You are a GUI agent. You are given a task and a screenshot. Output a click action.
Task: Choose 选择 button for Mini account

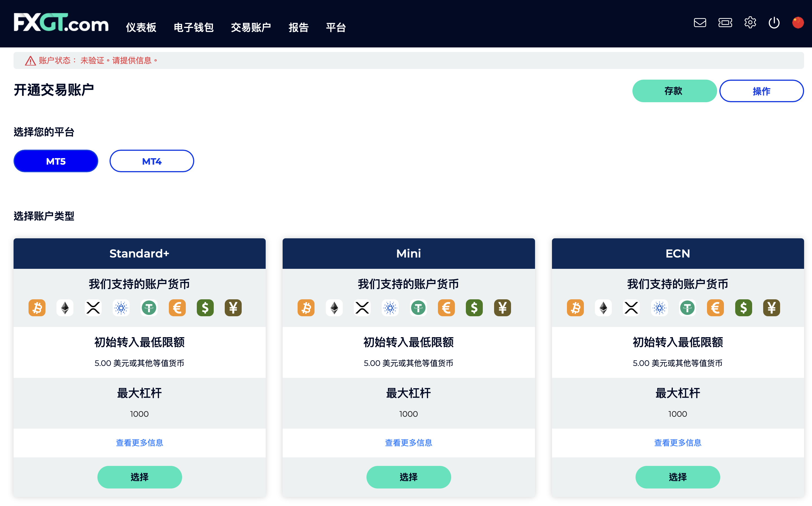click(x=409, y=477)
